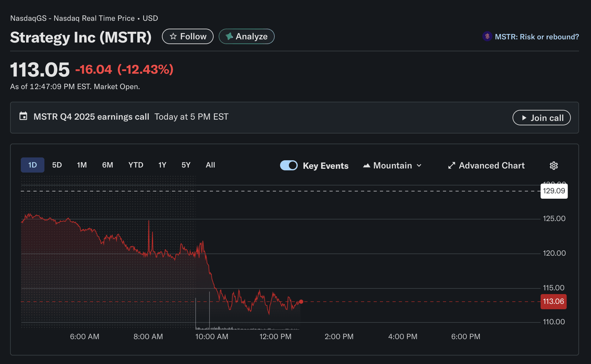Click the 129.09 previous close label
The height and width of the screenshot is (364, 591).
pyautogui.click(x=554, y=191)
